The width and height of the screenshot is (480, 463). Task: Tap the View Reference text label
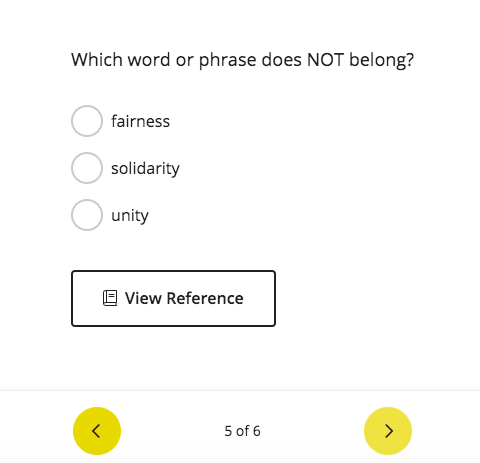(184, 298)
